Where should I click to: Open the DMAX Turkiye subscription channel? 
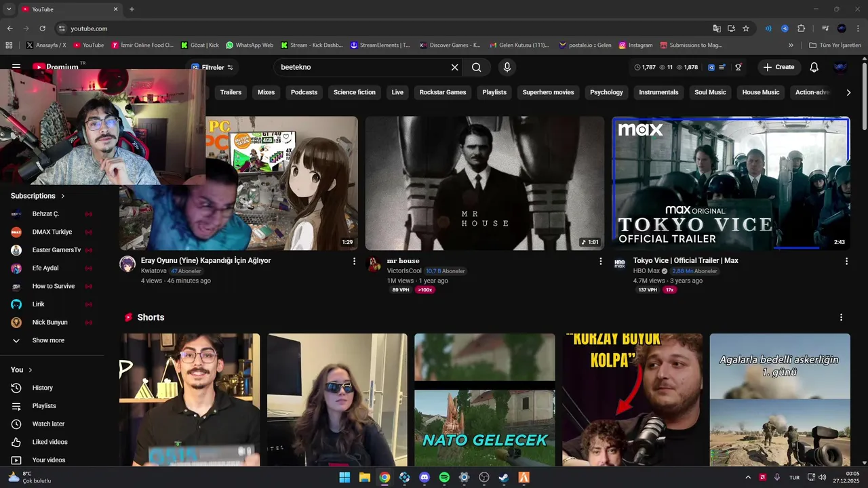52,232
